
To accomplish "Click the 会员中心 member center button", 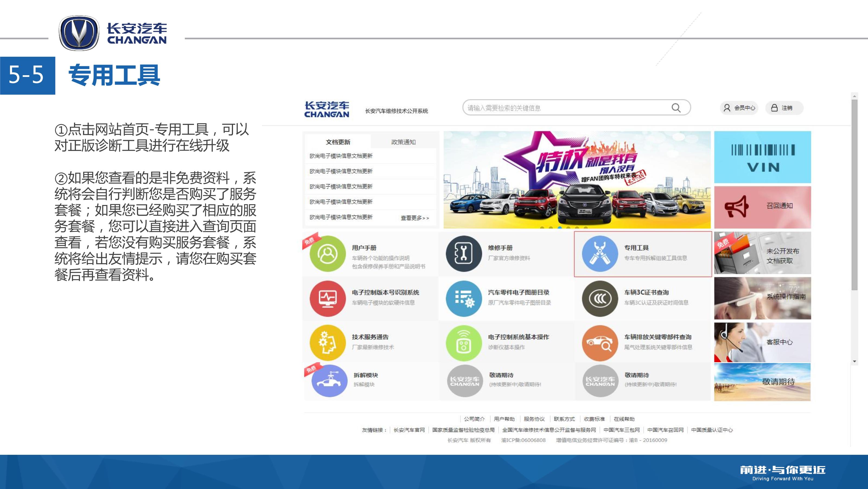I will [x=739, y=108].
